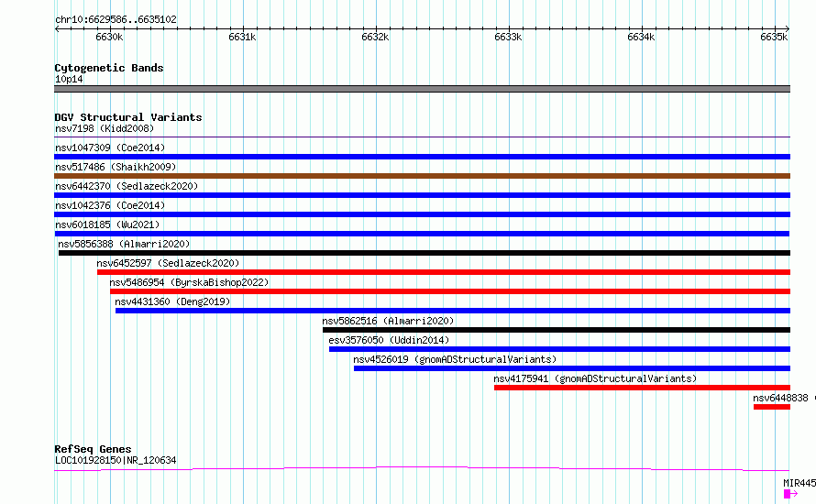Click the nsv4526019 (gnomADStructuralVariants) label
816x504 pixels.
coord(455,359)
